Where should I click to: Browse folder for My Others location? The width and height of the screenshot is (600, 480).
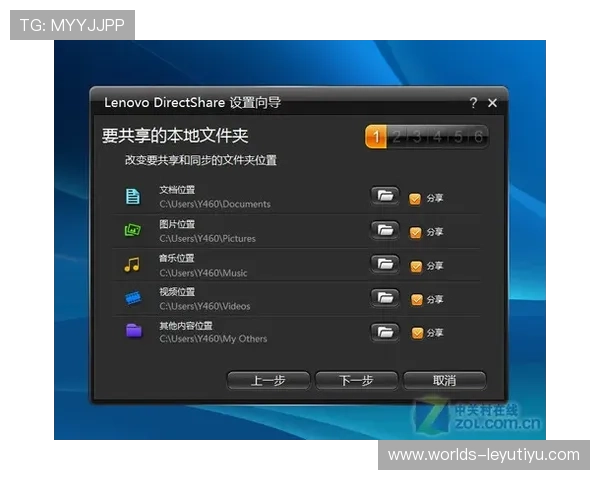pyautogui.click(x=384, y=331)
